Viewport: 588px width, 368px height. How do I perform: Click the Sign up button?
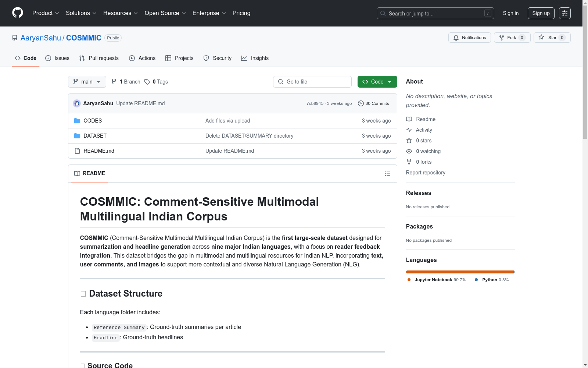(x=541, y=13)
